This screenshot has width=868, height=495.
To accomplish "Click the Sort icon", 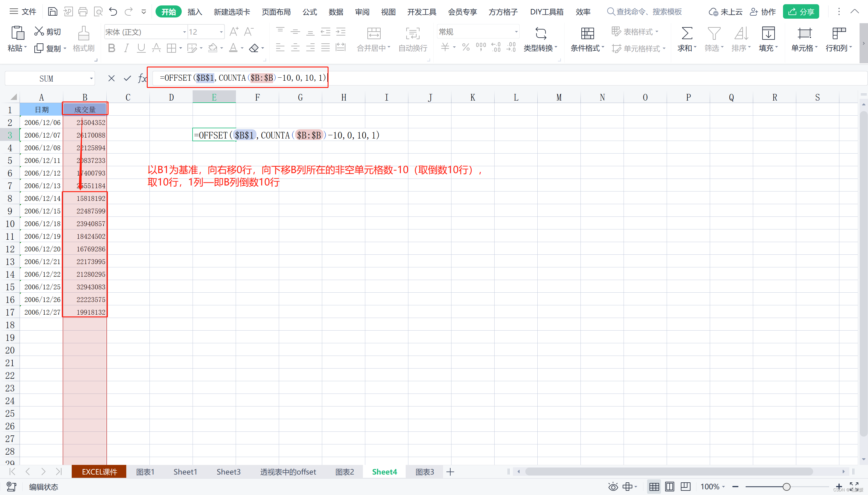I will pos(741,33).
